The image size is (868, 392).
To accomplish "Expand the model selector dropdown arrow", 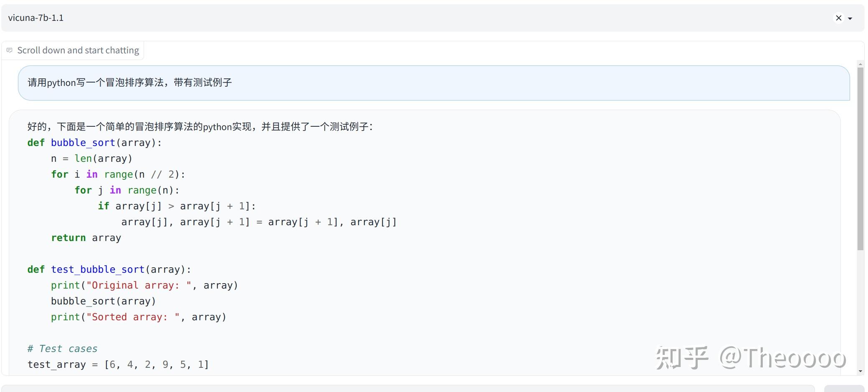I will coord(850,18).
